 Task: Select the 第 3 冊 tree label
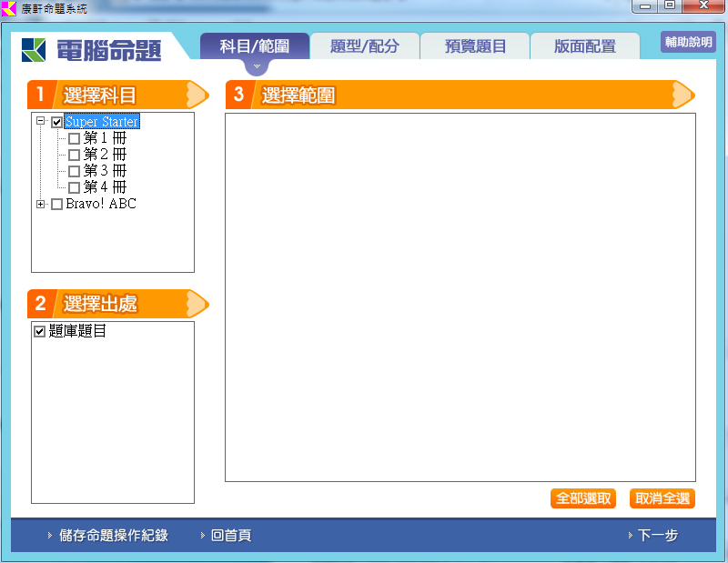(x=105, y=171)
